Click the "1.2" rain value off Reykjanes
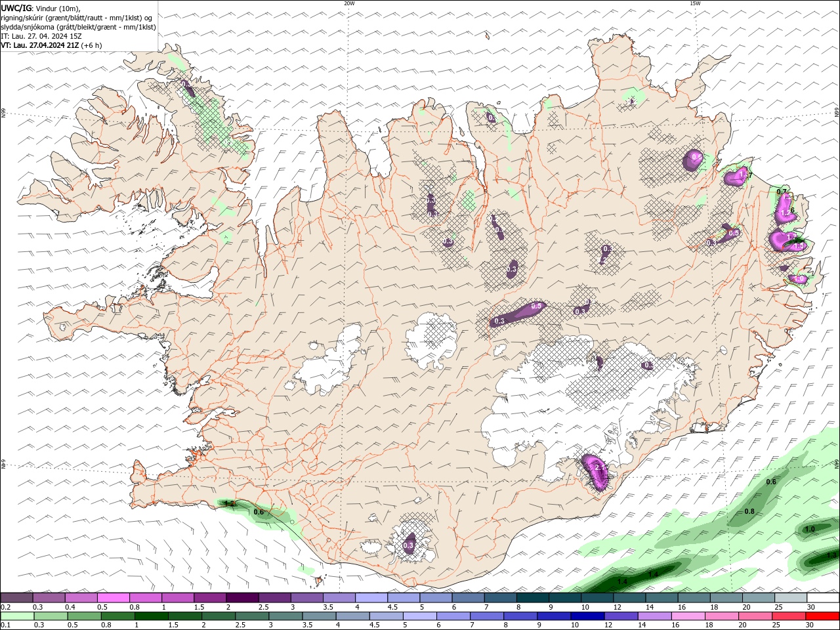This screenshot has width=840, height=630. [229, 504]
